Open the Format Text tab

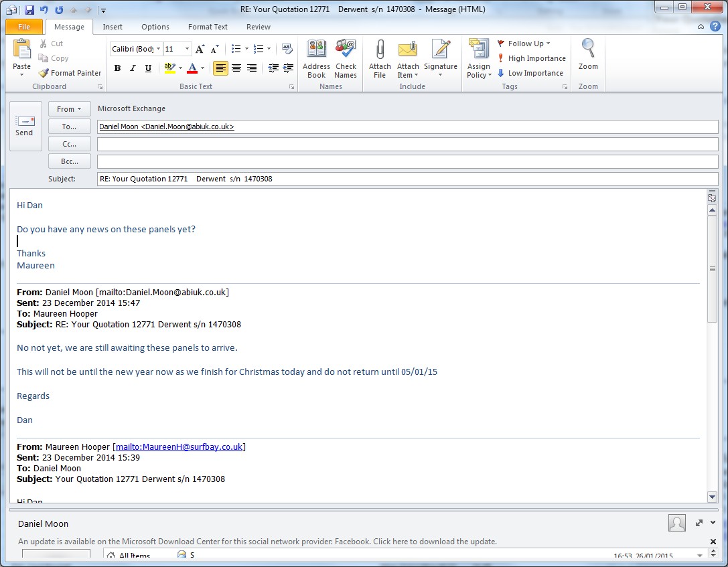tap(208, 27)
